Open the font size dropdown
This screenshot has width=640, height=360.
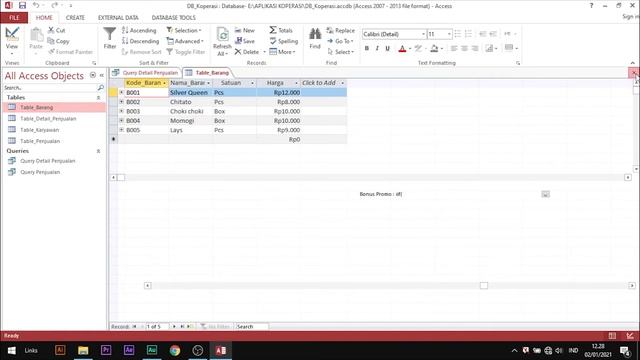pos(449,34)
